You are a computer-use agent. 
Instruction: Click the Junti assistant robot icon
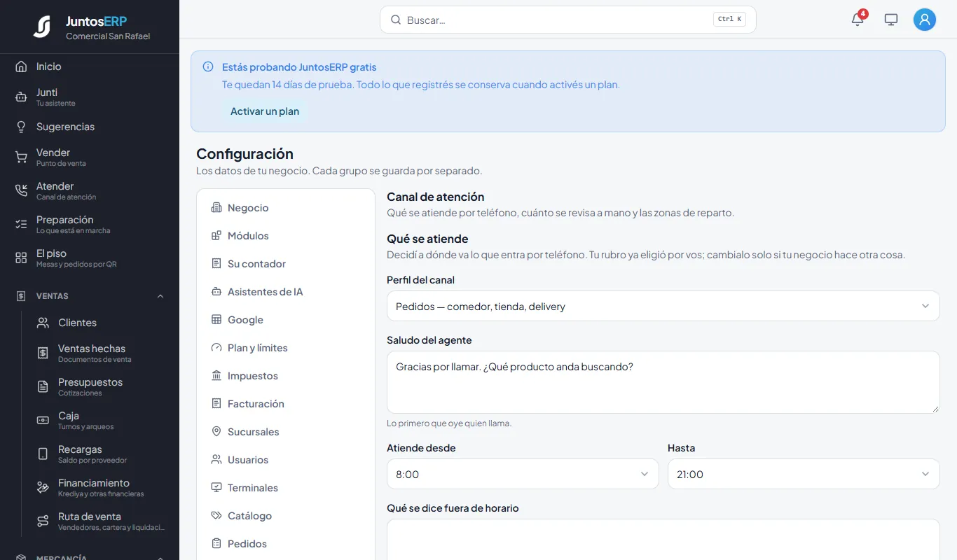pos(21,97)
